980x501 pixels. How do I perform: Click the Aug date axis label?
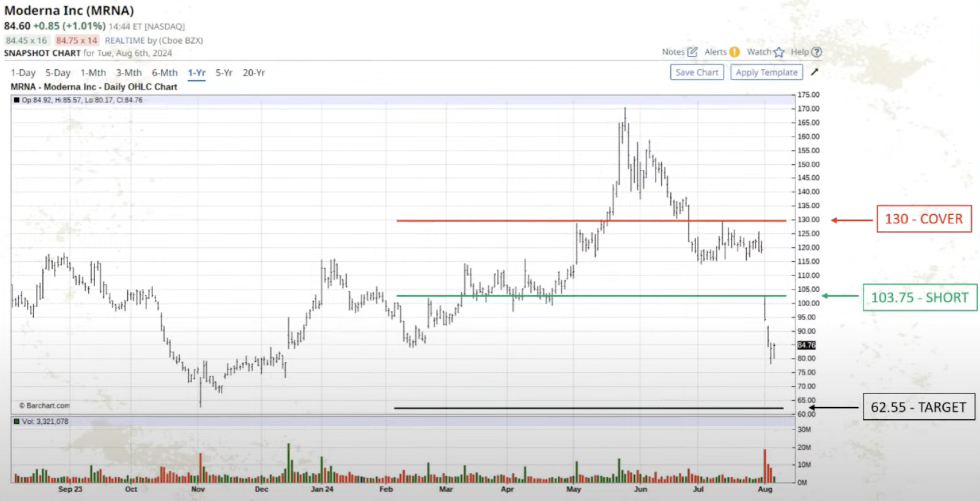tap(765, 489)
